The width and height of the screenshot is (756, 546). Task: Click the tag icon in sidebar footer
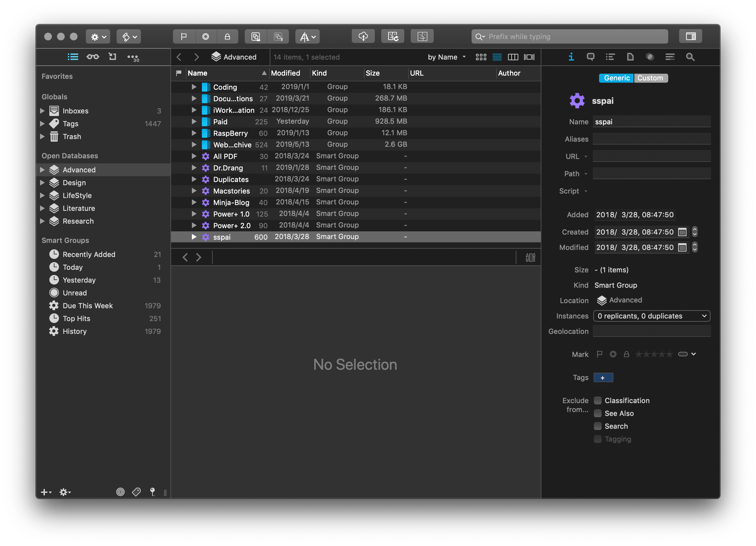136,492
